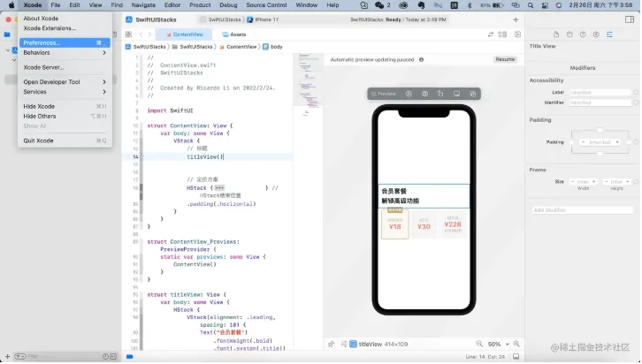
Task: Add a new editor tab with plus
Action: click(516, 19)
